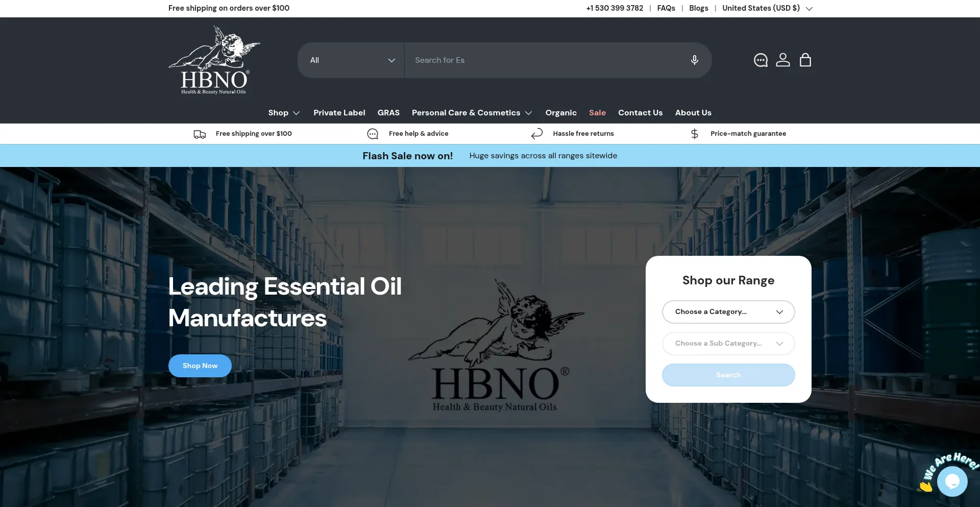
Task: Click 'Huge savings across all ranges sitewide' text
Action: pos(543,156)
